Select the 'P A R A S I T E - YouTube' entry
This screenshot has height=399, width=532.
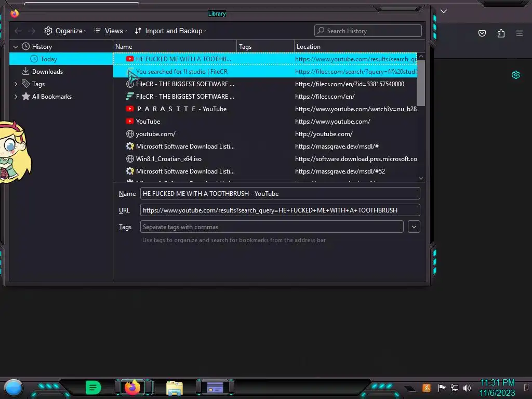(x=265, y=109)
